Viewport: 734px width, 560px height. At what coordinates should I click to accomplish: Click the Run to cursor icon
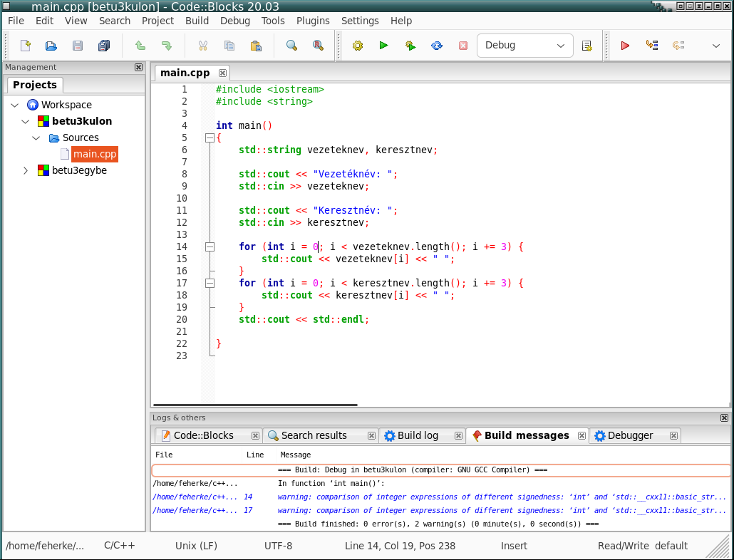pos(651,46)
